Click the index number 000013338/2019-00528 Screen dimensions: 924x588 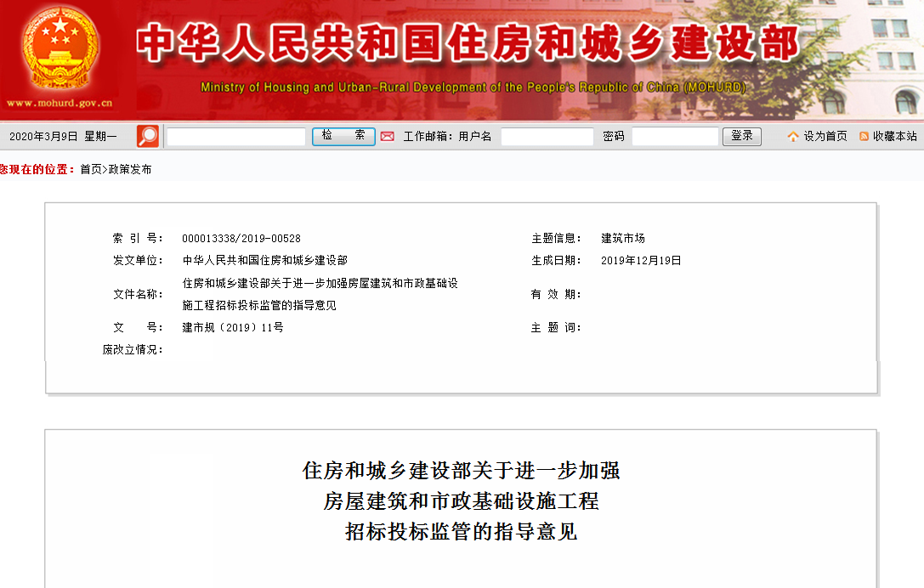(241, 239)
